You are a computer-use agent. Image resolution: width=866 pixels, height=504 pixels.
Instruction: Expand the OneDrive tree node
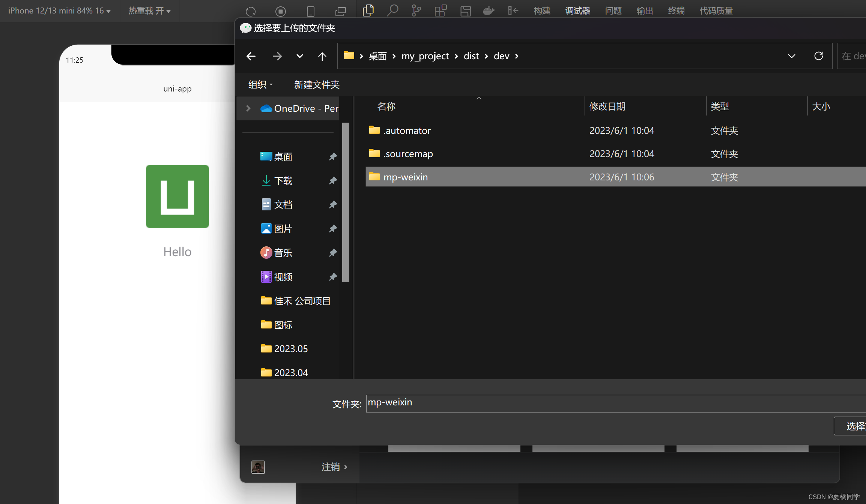(248, 108)
